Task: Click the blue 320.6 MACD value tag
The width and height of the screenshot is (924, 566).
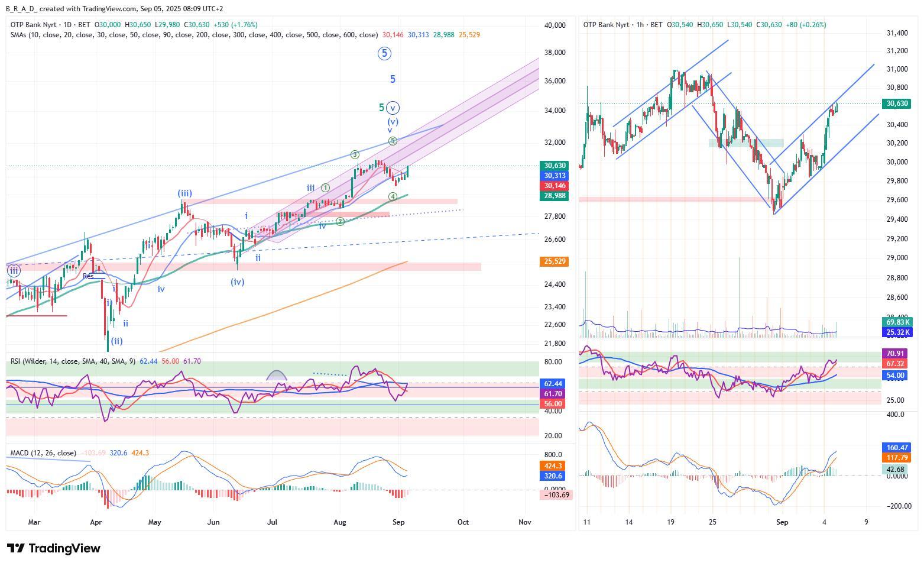Action: coord(553,476)
